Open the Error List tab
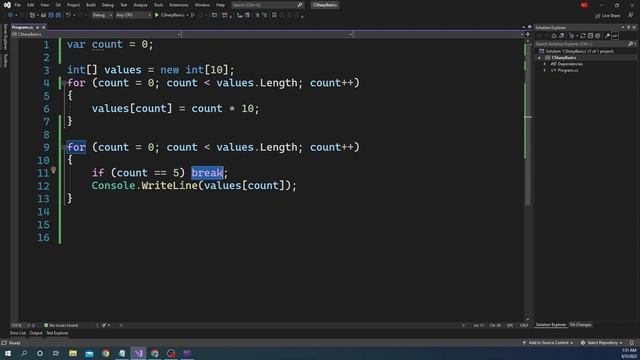Screen dimensions: 640x360 point(18,333)
